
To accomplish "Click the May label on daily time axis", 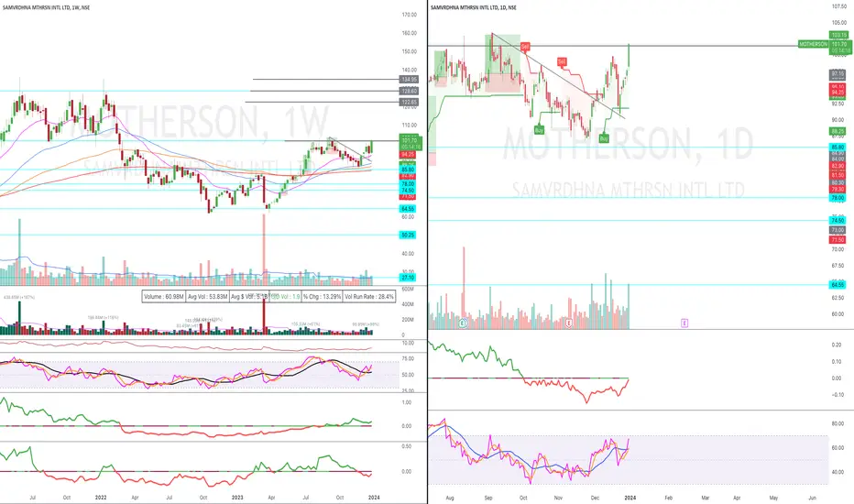I will (x=773, y=498).
